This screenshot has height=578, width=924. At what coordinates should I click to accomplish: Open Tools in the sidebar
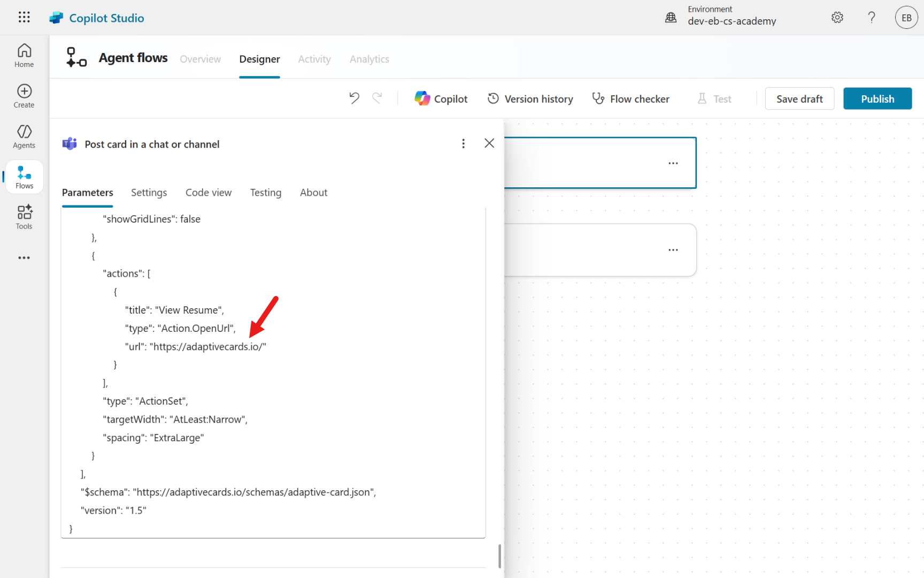pos(24,217)
